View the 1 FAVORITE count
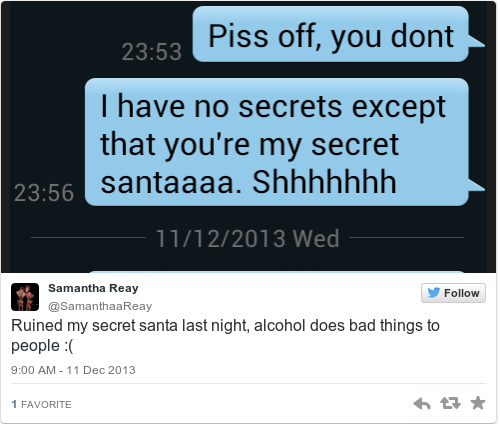 tap(41, 404)
